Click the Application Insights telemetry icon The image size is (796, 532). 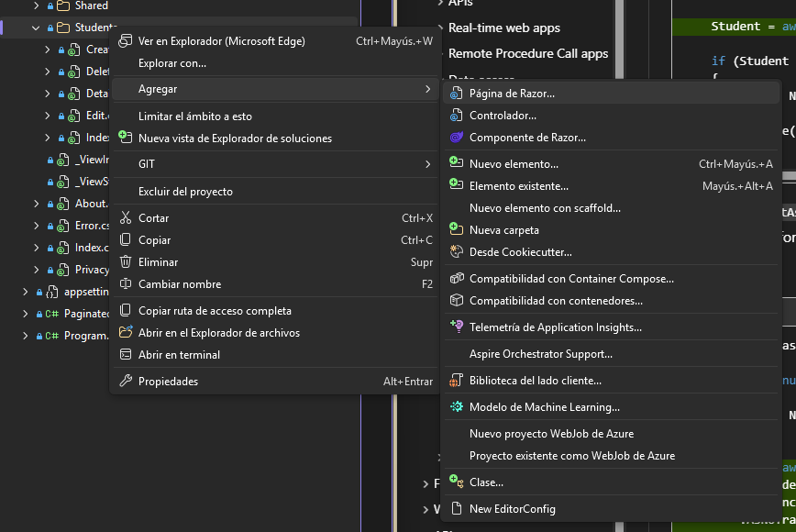[x=457, y=327]
